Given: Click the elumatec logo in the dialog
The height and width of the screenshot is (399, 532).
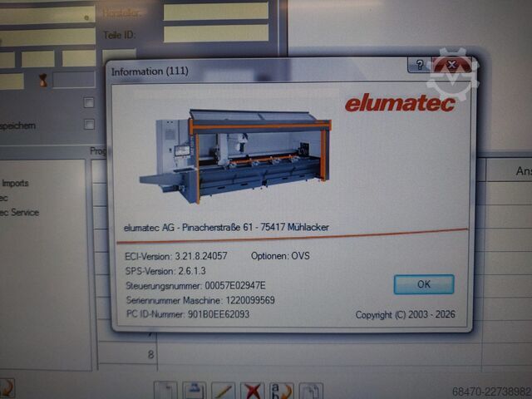Looking at the screenshot, I should coord(400,103).
